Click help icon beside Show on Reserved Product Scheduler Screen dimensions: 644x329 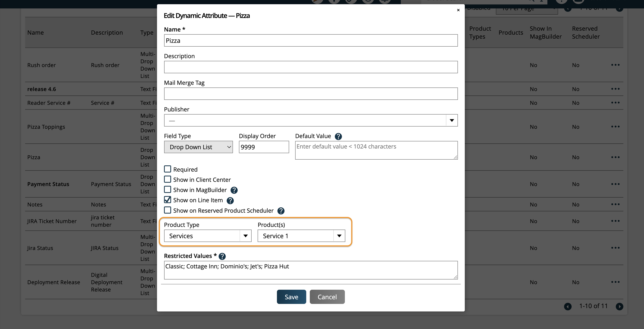click(x=281, y=211)
